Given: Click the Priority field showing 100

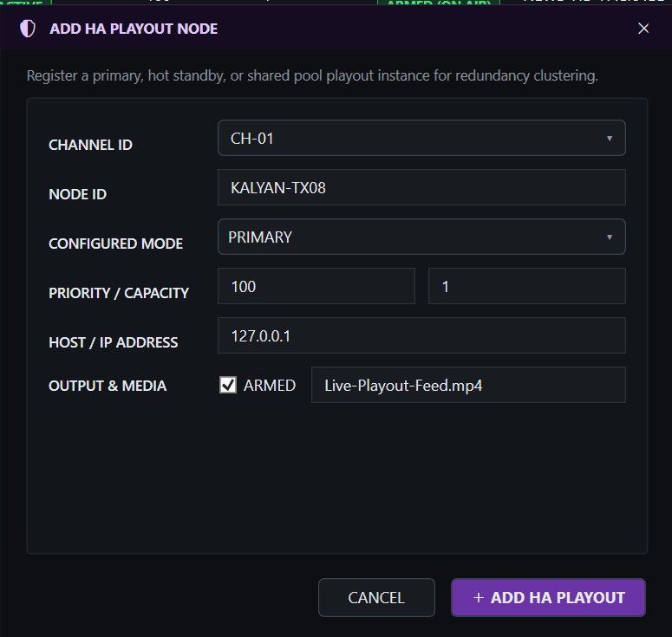Looking at the screenshot, I should tap(316, 286).
